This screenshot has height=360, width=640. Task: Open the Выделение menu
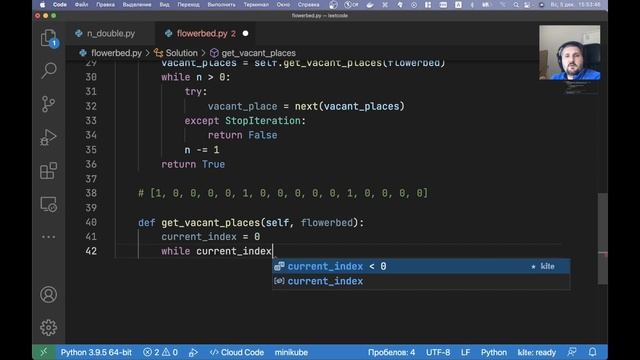coord(137,5)
